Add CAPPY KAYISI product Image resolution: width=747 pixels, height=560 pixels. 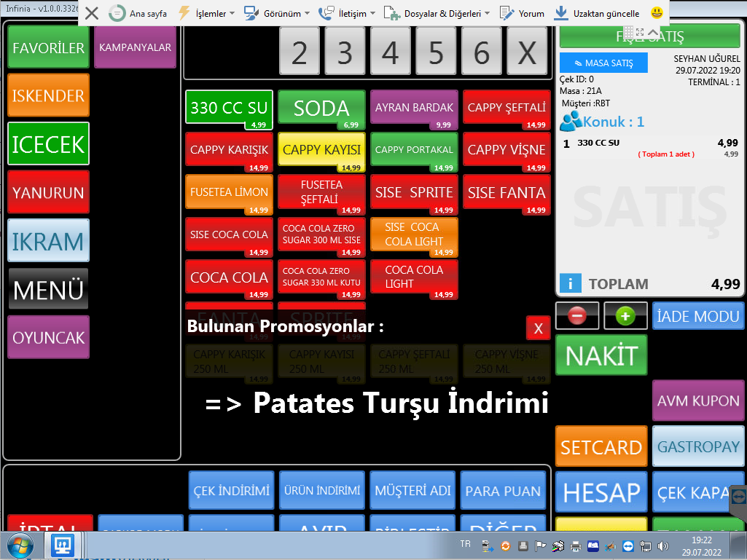(321, 152)
